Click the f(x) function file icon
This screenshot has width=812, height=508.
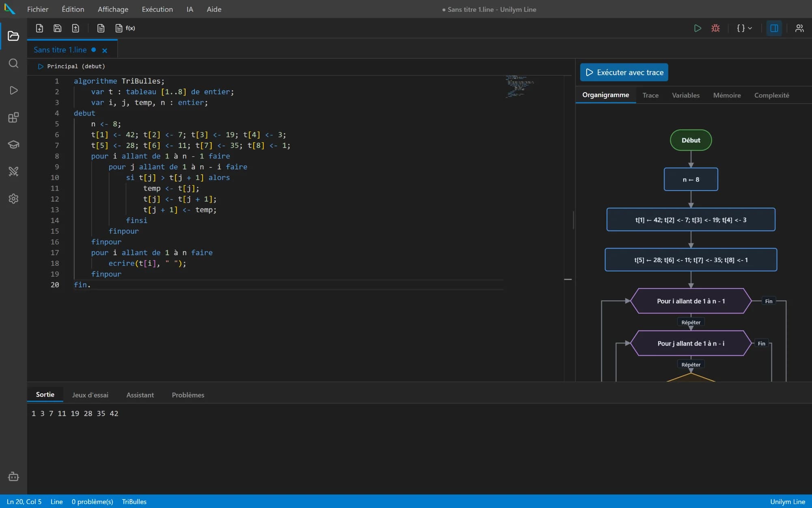(x=125, y=28)
